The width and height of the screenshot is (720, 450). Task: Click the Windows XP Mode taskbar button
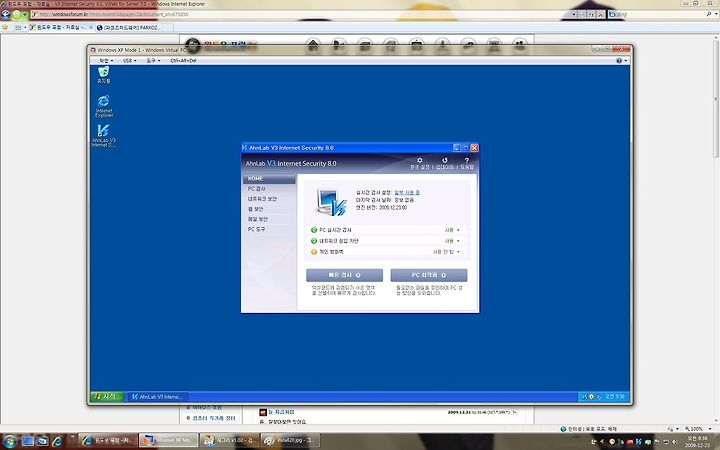click(x=169, y=440)
